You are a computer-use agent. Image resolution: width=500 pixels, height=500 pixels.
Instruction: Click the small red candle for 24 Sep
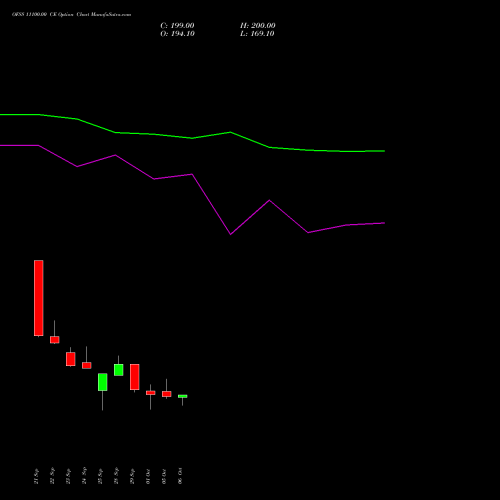tap(87, 365)
